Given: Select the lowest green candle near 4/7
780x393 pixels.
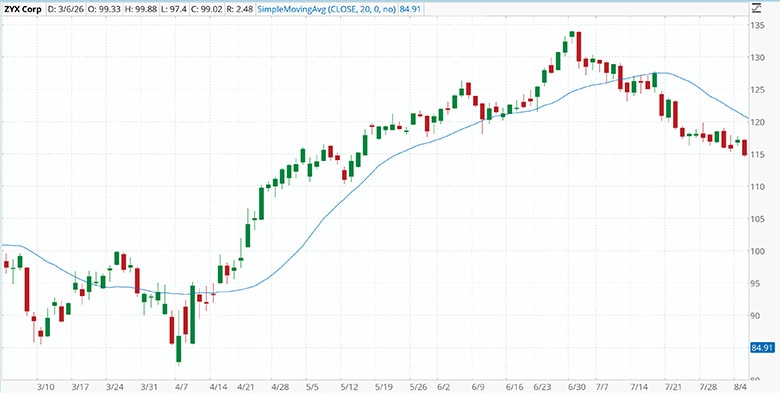Looking at the screenshot, I should [x=179, y=349].
